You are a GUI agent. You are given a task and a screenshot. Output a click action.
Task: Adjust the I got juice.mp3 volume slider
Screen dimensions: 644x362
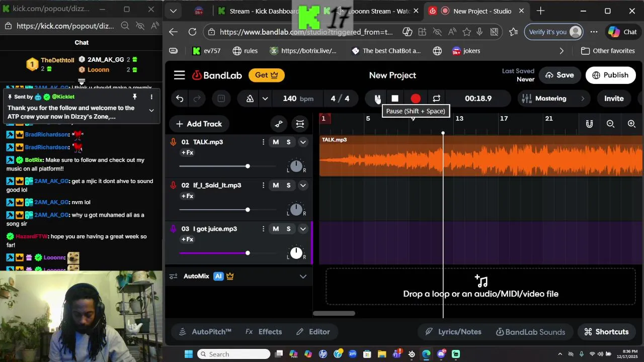[x=227, y=253]
